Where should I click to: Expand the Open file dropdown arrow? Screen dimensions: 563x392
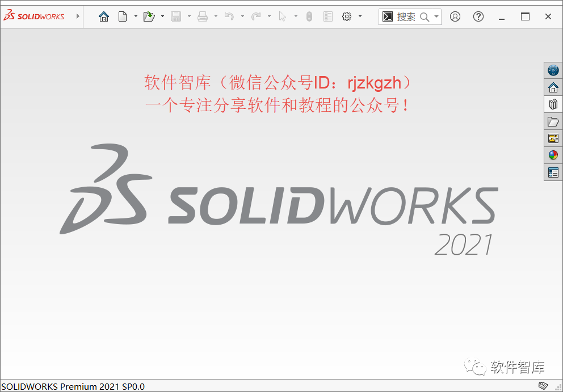point(162,16)
